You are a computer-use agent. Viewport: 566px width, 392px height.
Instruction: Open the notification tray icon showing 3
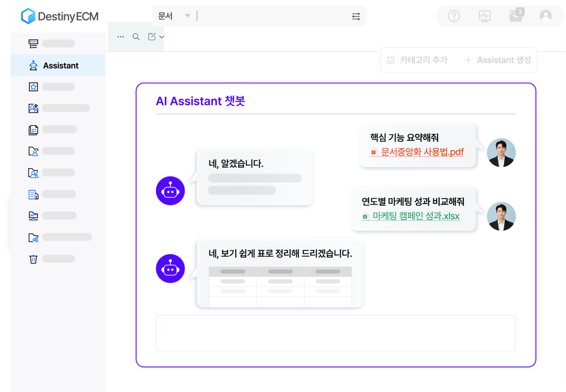515,16
